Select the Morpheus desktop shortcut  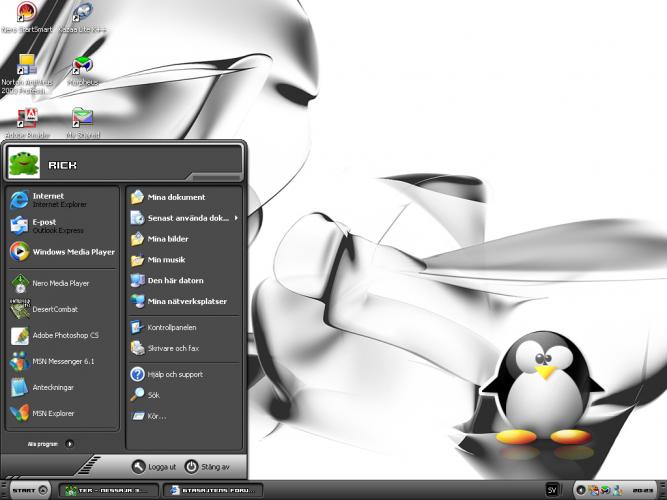click(82, 68)
